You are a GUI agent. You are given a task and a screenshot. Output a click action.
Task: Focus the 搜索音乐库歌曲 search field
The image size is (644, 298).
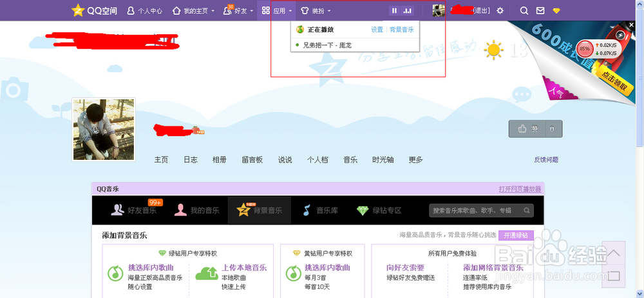[x=476, y=210]
